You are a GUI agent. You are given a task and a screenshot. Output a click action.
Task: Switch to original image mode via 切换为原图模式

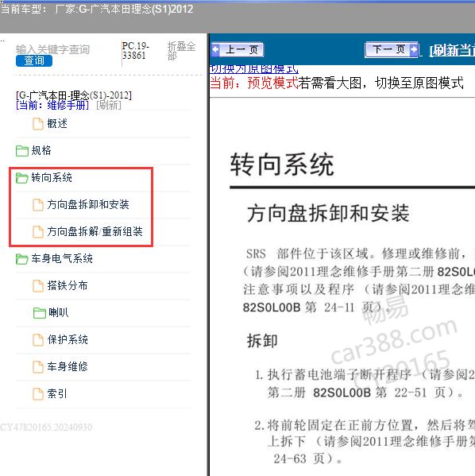[254, 69]
